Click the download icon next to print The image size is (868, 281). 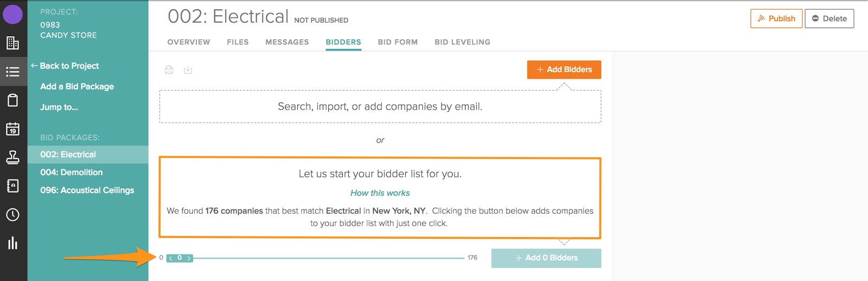click(x=188, y=70)
